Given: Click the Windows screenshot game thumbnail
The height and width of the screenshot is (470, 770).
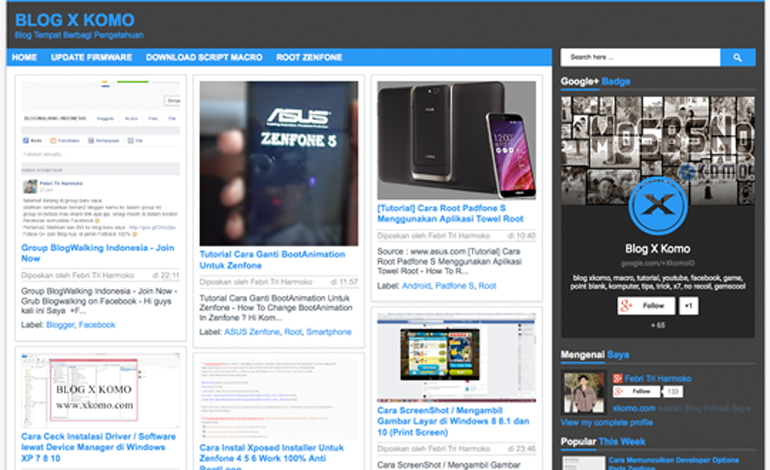Looking at the screenshot, I should pos(456,358).
